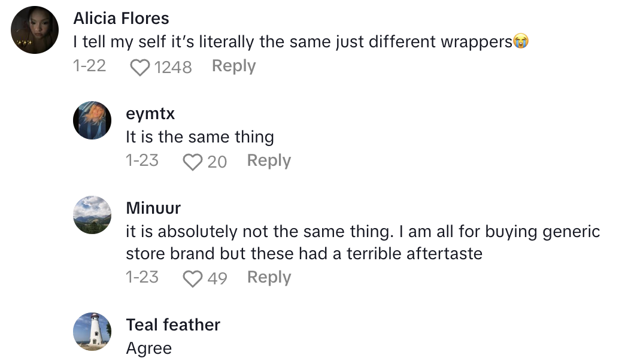Open Alicia Flores's profile picture
The width and height of the screenshot is (619, 364).
click(35, 30)
